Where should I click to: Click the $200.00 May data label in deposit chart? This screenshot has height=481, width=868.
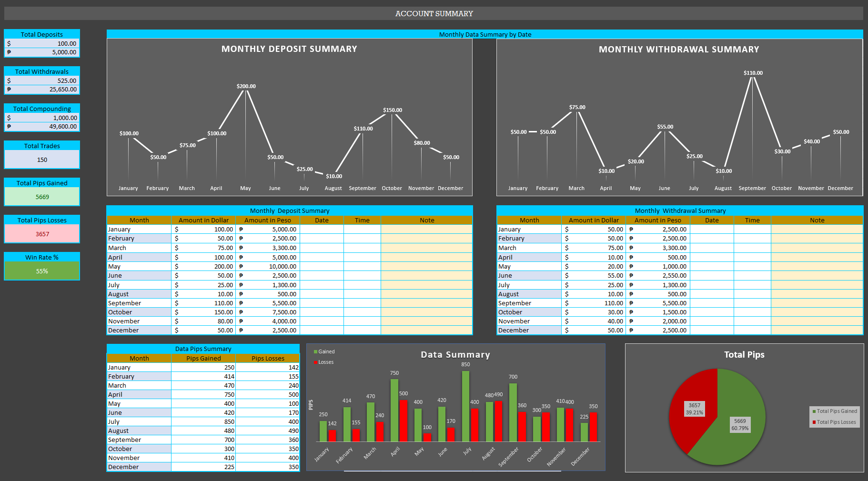coord(246,86)
